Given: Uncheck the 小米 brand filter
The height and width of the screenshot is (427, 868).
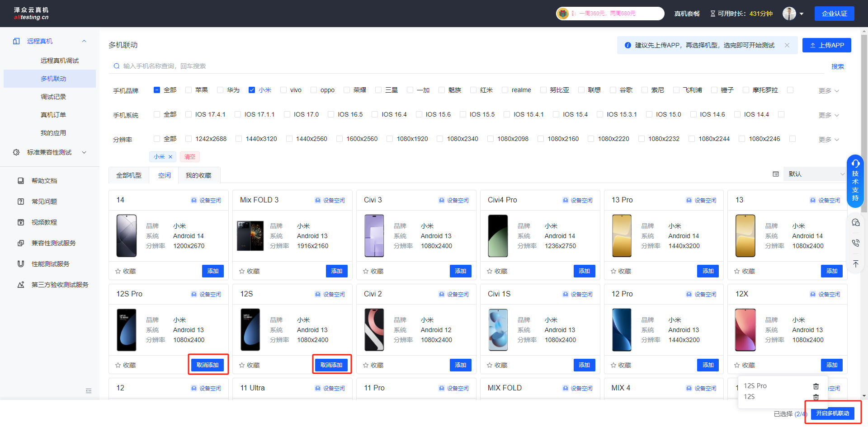Looking at the screenshot, I should (x=252, y=90).
